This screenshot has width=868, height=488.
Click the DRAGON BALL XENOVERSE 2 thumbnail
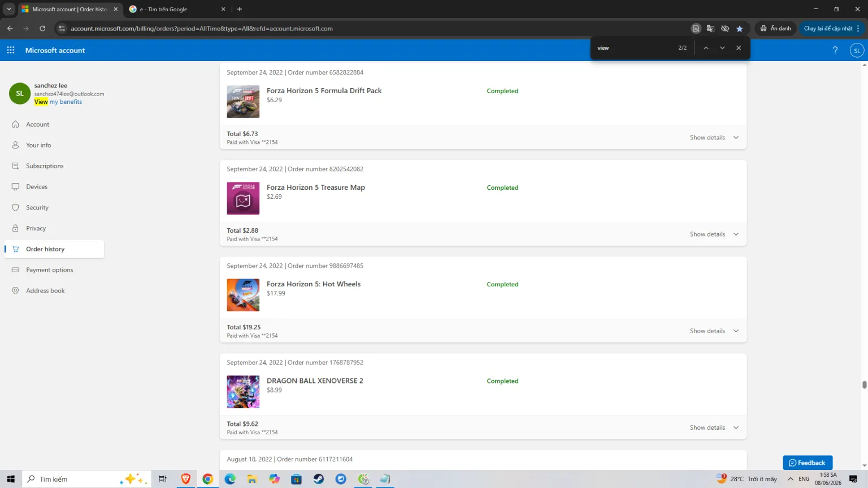(243, 392)
